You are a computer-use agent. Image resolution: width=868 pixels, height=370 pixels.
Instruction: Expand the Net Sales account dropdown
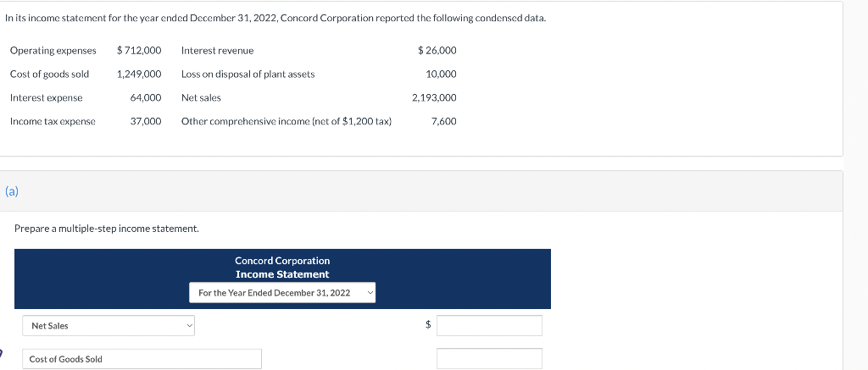click(108, 326)
